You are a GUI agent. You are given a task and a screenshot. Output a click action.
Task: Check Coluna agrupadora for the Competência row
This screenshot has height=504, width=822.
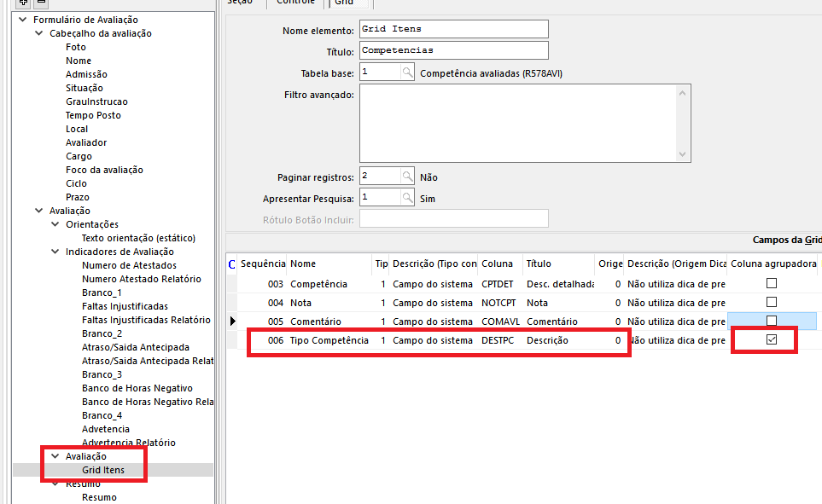(772, 283)
